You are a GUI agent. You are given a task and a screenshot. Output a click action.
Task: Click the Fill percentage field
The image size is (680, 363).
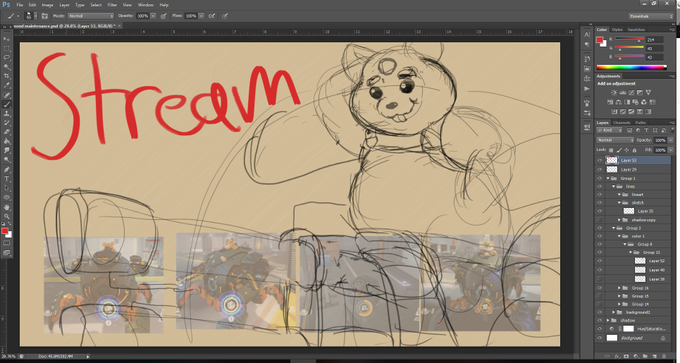(x=660, y=150)
